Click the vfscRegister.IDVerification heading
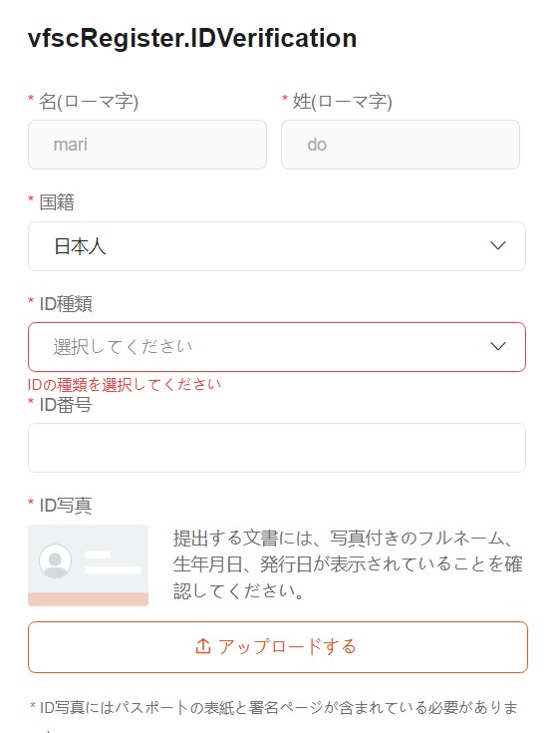This screenshot has height=733, width=560. pyautogui.click(x=192, y=38)
